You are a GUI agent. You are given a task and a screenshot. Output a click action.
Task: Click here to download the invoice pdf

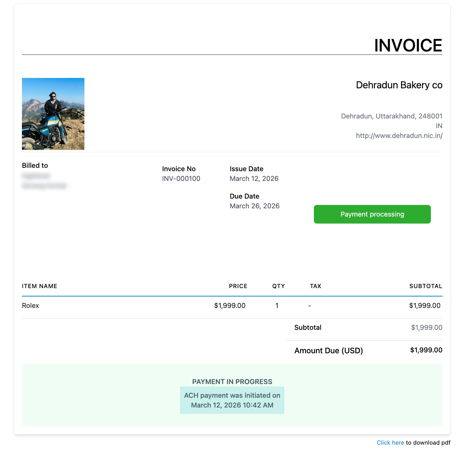click(x=390, y=443)
